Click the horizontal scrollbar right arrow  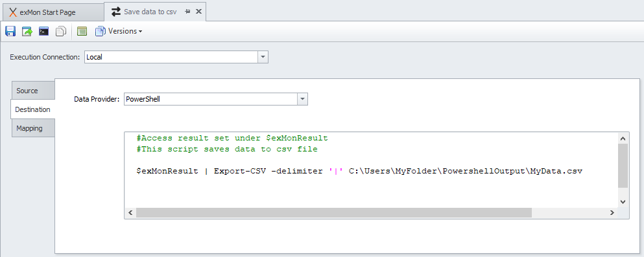(612, 213)
